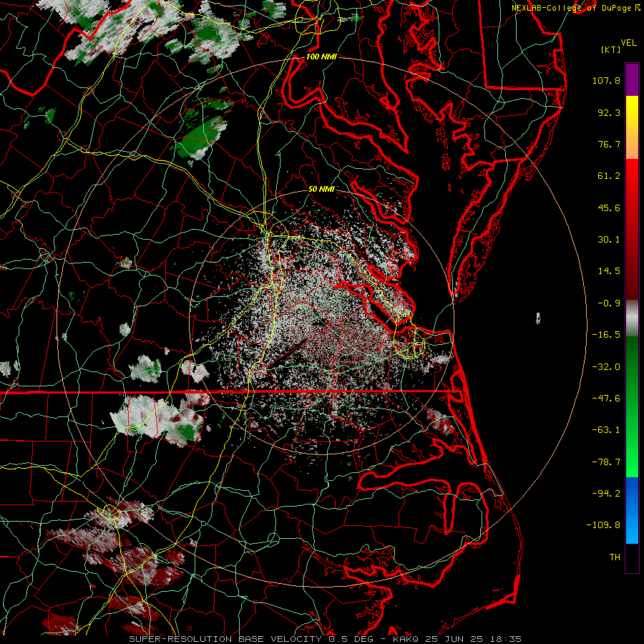Screen dimensions: 644x644
Task: Click the "100 NMI" range ring label
Action: [x=321, y=57]
